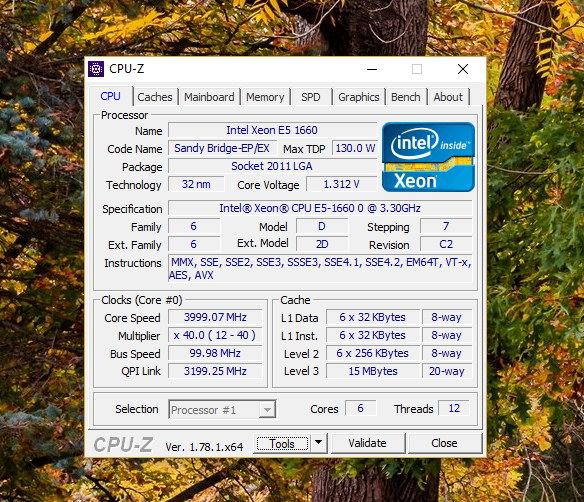Image resolution: width=584 pixels, height=502 pixels.
Task: Click the Specification field text
Action: pos(320,208)
